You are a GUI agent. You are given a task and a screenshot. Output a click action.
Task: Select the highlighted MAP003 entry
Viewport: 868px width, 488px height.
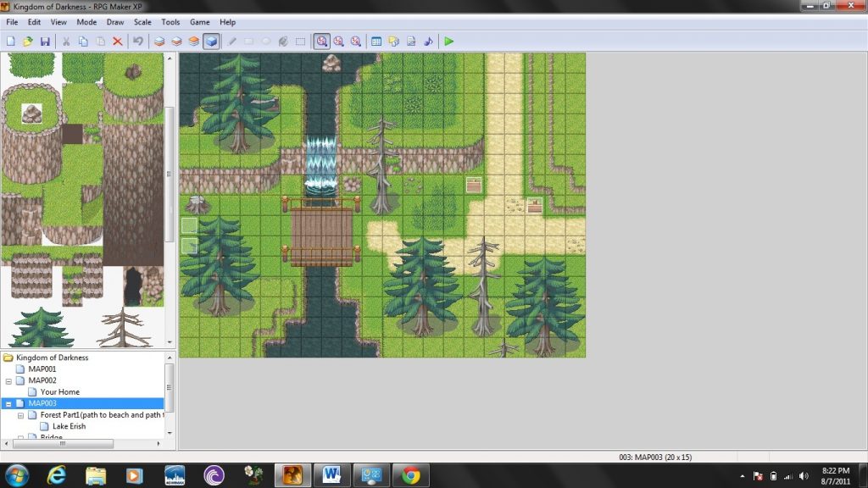pos(42,403)
